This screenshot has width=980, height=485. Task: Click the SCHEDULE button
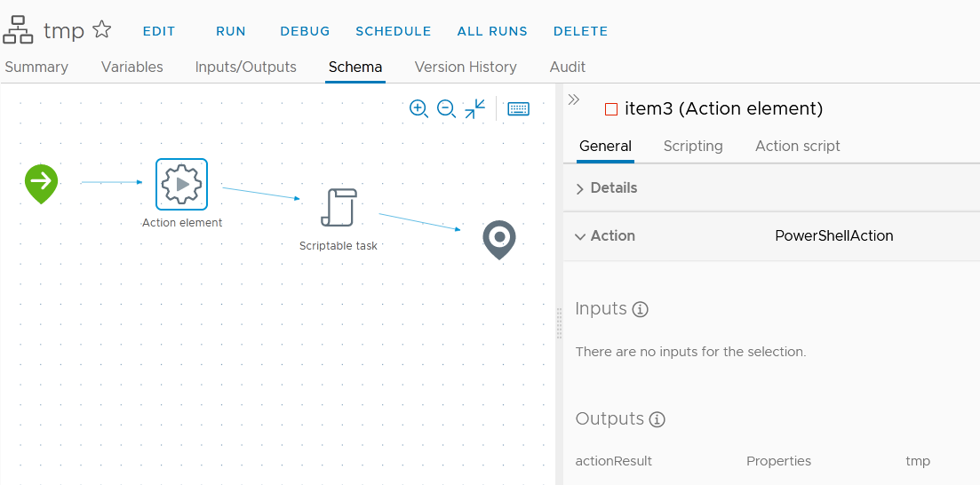pos(394,31)
